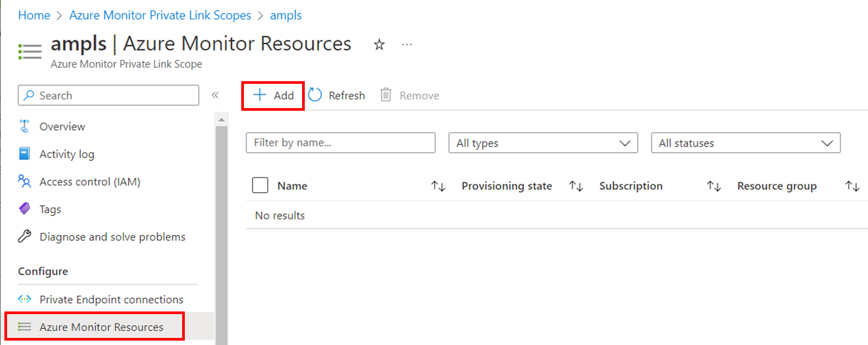
Task: Focus the sidebar Search box
Action: pyautogui.click(x=108, y=95)
